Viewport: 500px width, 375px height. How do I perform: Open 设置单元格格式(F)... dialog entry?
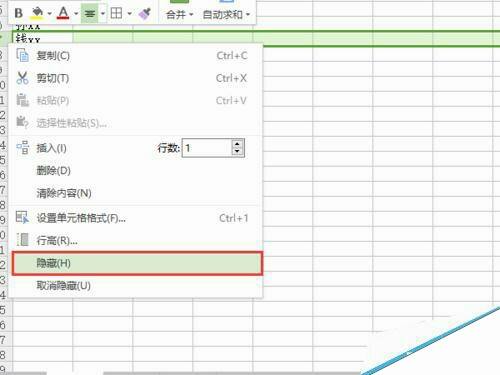tap(136, 218)
